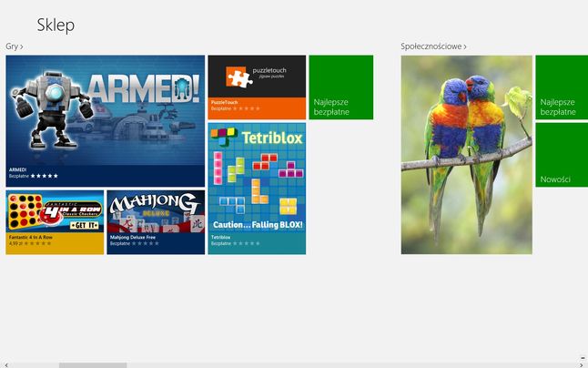
Task: Open the ARMED! game tile
Action: click(x=106, y=121)
